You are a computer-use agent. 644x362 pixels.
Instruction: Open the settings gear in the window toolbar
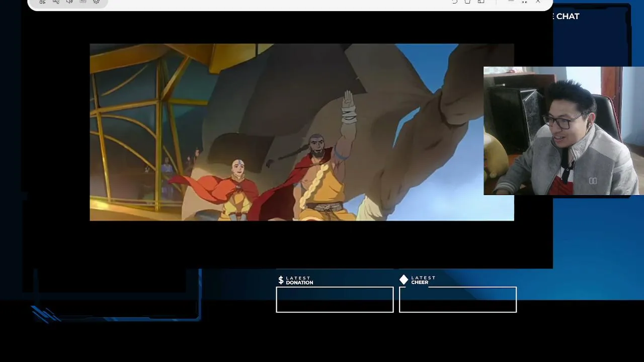point(97,2)
